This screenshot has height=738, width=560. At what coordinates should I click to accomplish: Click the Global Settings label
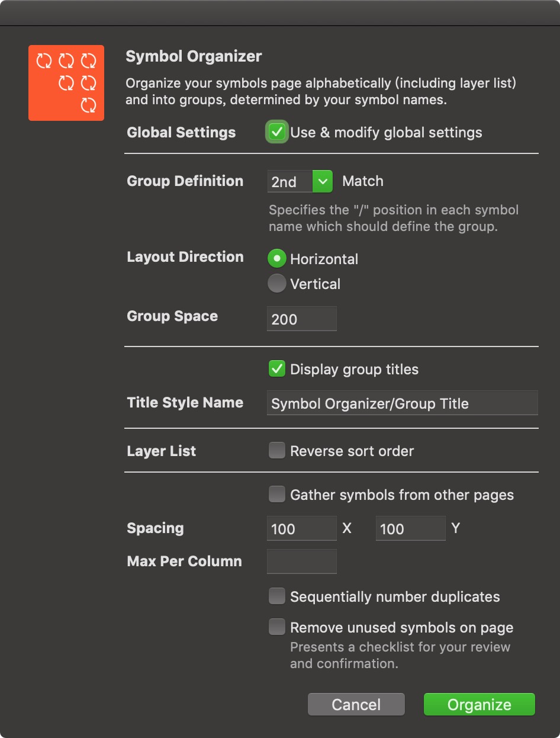pos(181,133)
